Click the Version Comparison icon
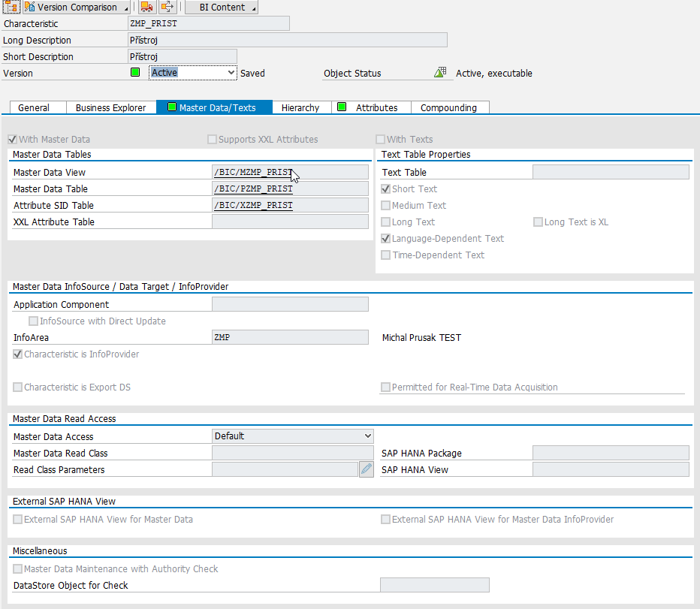Image resolution: width=700 pixels, height=609 pixels. coord(30,8)
